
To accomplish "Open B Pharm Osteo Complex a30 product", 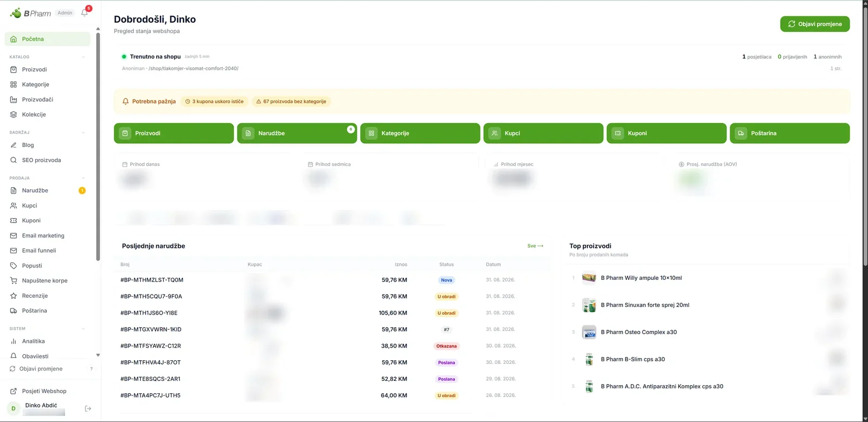I will pos(639,332).
